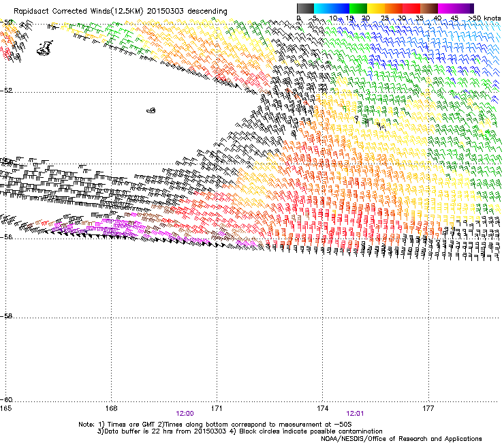Screen dimensions: 504x443
Task: Click the latitude label '-52'
Action: (x=6, y=91)
